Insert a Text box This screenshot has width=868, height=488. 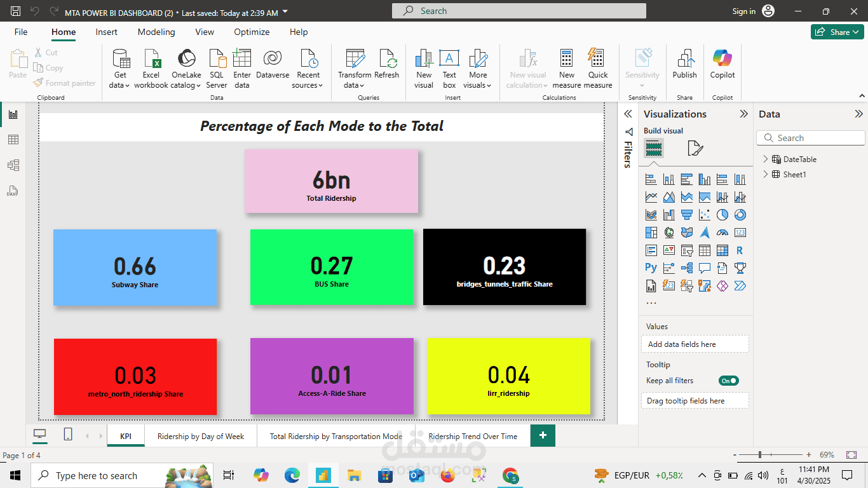[449, 69]
